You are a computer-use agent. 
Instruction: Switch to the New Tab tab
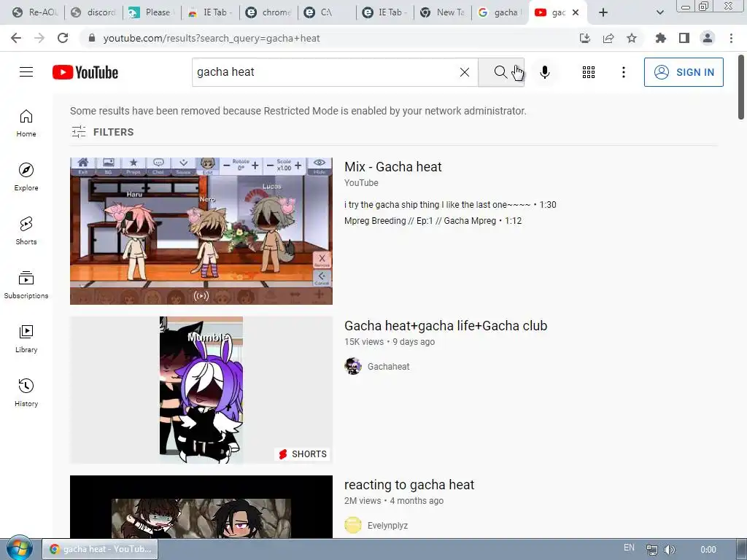443,12
